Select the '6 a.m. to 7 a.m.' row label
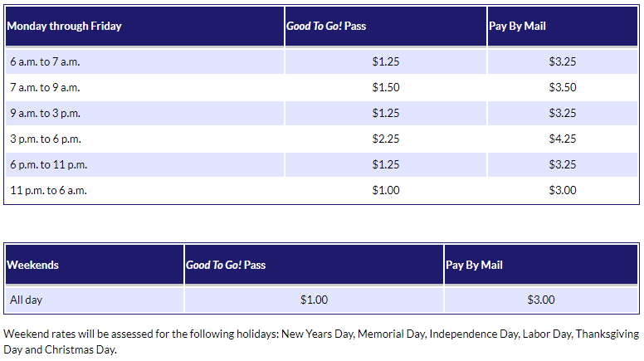The height and width of the screenshot is (361, 644). point(45,61)
